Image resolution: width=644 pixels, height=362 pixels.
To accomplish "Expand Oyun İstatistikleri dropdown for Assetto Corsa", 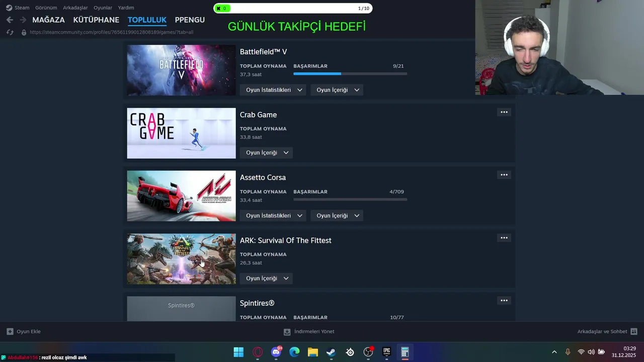I will tap(274, 216).
